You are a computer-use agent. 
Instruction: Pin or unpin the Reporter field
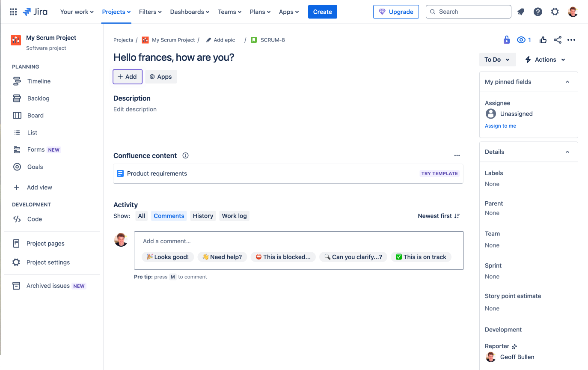(514, 346)
